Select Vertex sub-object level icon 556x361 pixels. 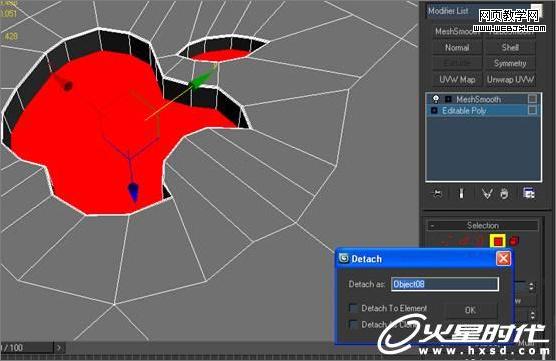point(445,241)
